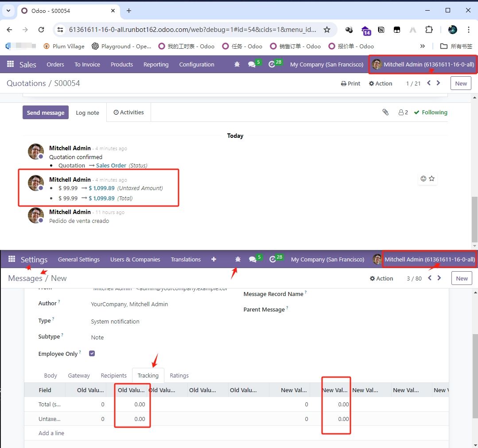The width and height of the screenshot is (478, 448).
Task: Open debug bug menu in Sales navbar
Action: tap(237, 64)
